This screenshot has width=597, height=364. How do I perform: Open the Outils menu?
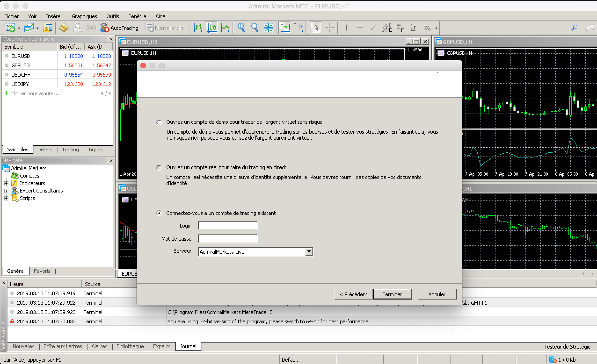113,16
